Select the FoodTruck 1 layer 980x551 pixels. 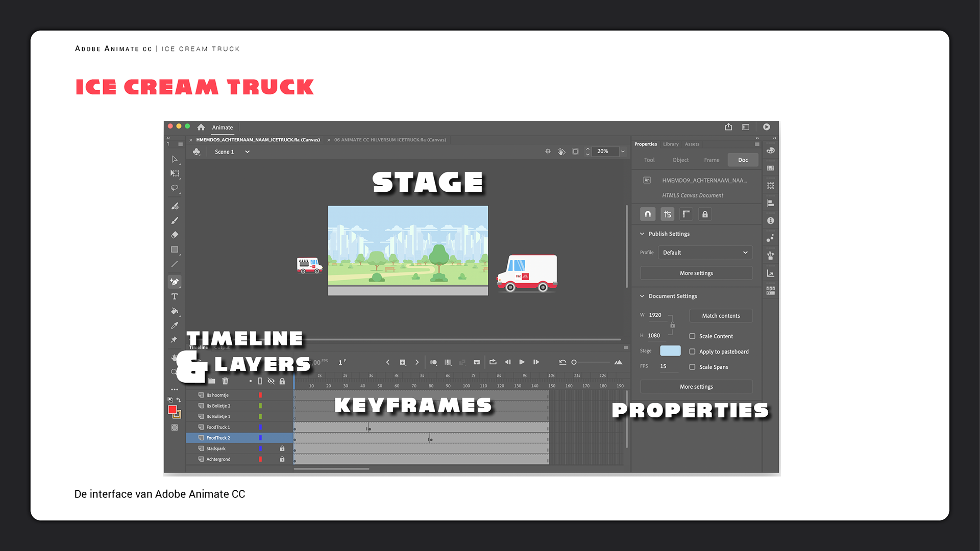click(x=218, y=428)
